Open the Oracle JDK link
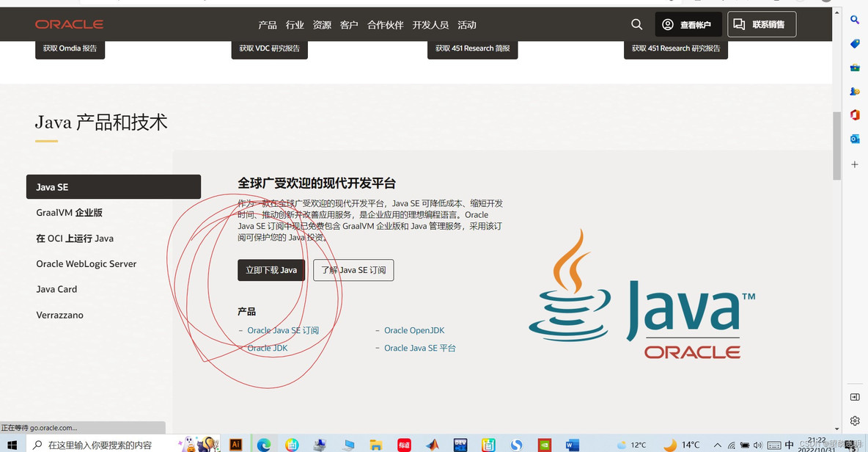The image size is (868, 452). [268, 348]
